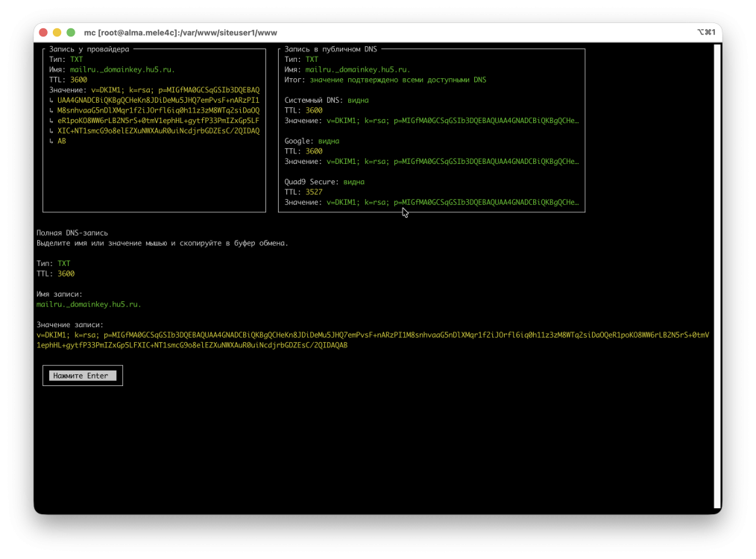The height and width of the screenshot is (559, 756).
Task: Click the Системный DNS TTL value 3600
Action: [314, 110]
